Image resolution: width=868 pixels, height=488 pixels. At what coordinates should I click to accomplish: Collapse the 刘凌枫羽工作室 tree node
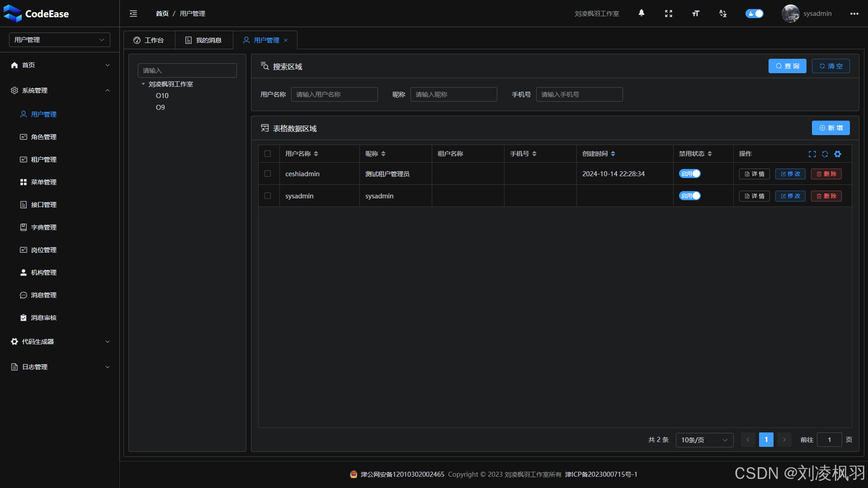click(x=143, y=84)
